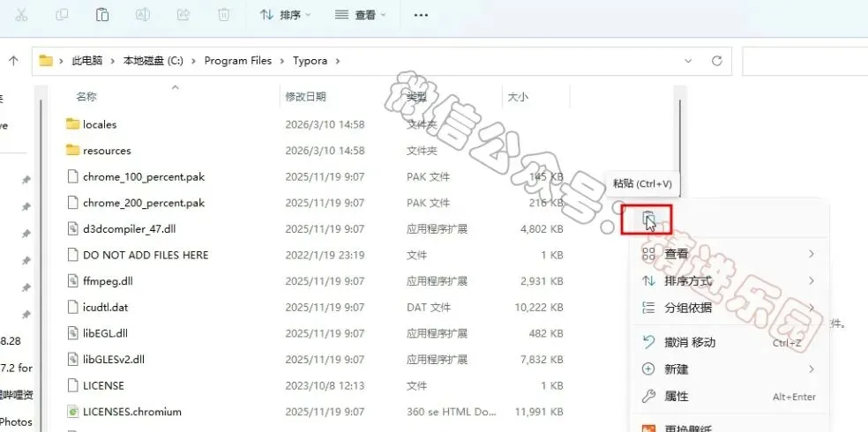
Task: Select 此电脑 in the address path
Action: tap(87, 61)
